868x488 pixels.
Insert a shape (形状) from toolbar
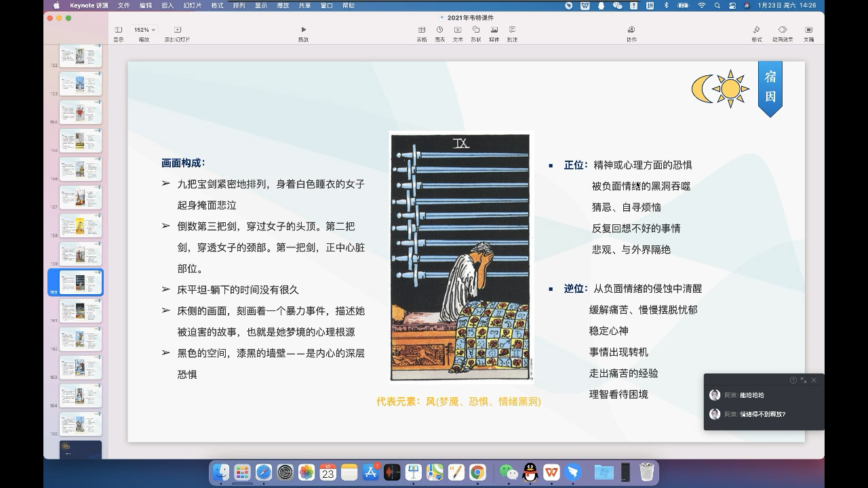[476, 34]
